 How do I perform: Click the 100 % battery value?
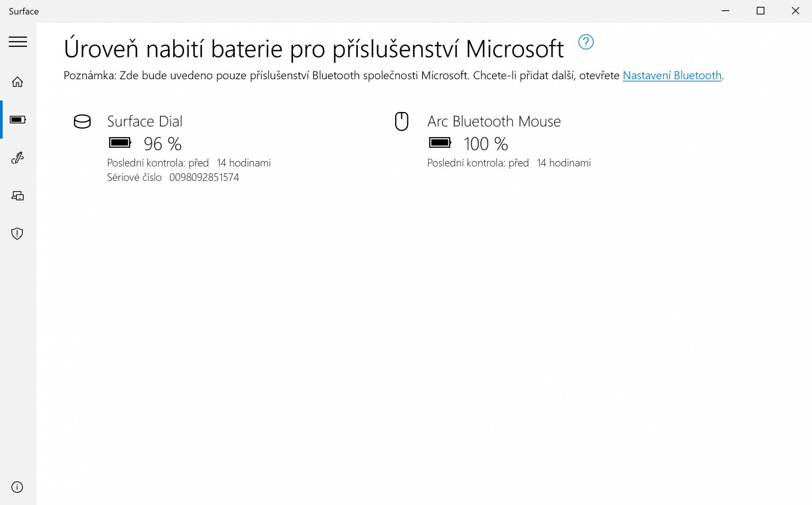(486, 144)
